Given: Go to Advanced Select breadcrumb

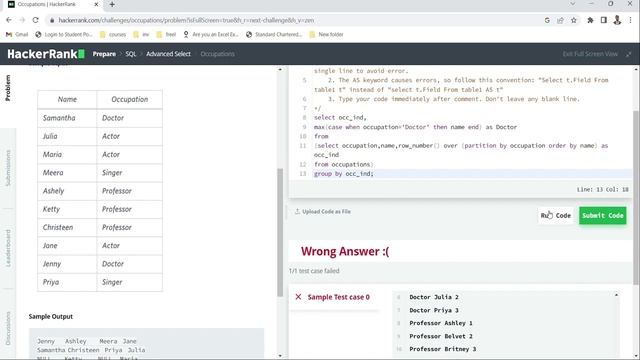Looking at the screenshot, I should click(168, 54).
